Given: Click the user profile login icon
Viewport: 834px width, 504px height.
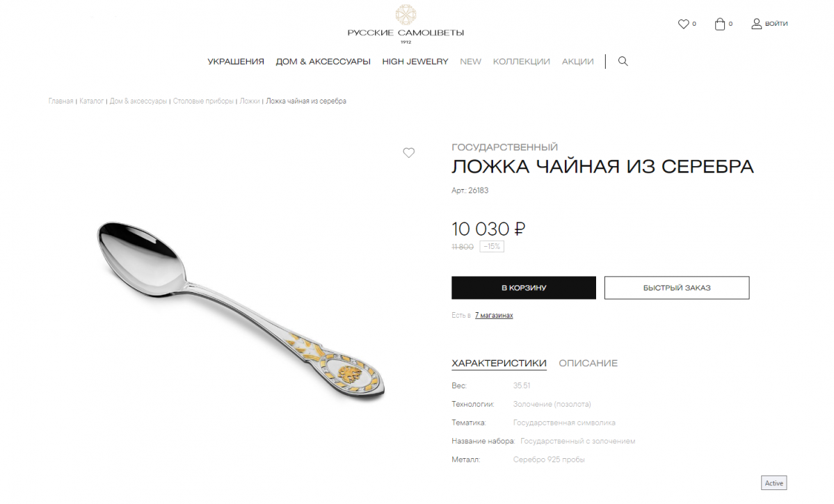Looking at the screenshot, I should (x=756, y=24).
